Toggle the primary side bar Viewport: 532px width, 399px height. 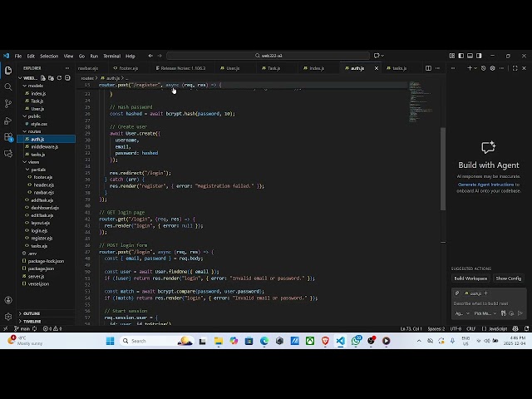(461, 56)
